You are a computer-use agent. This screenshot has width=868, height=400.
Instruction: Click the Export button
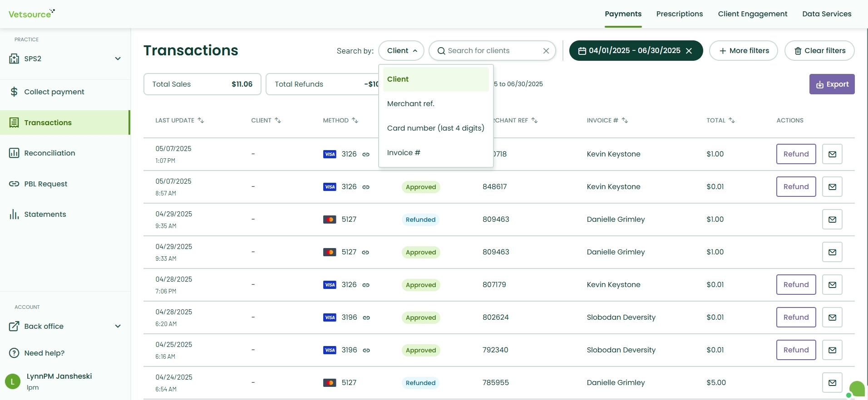click(x=832, y=84)
